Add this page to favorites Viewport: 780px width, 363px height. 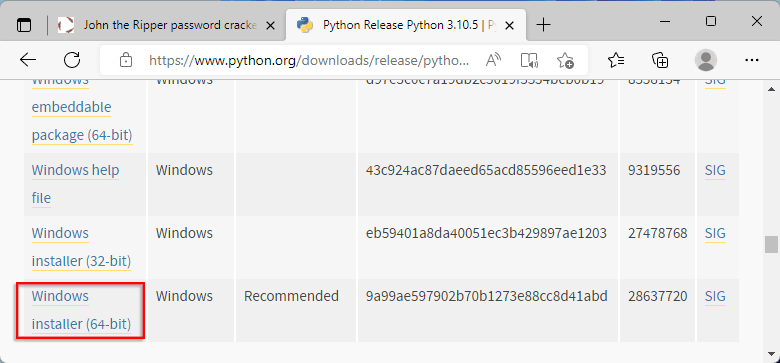pyautogui.click(x=566, y=60)
